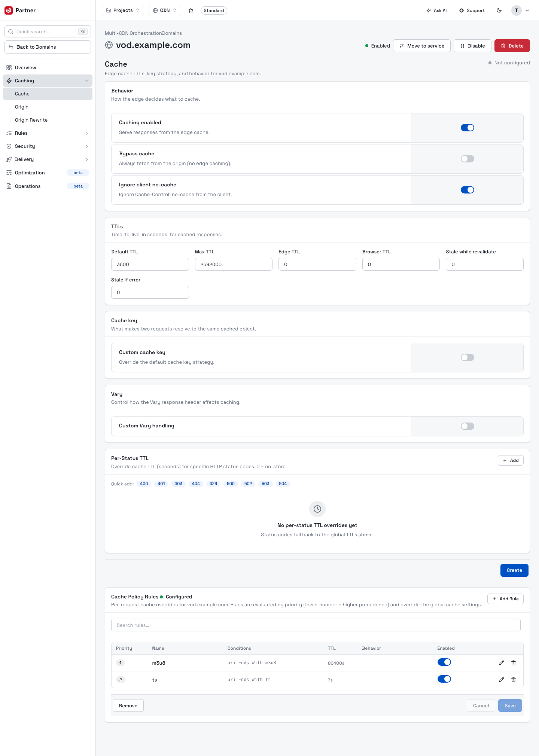Delete the m3u8 rule trash icon

[x=514, y=663]
